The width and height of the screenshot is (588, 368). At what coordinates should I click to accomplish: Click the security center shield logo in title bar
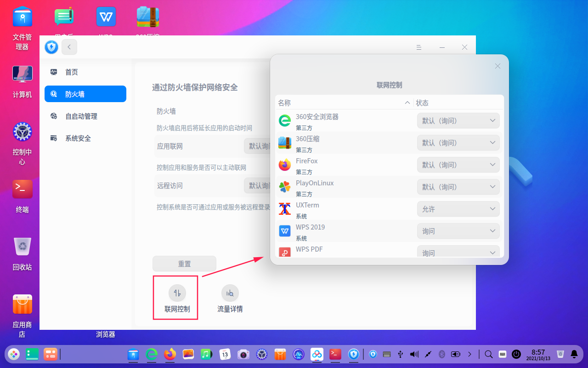point(51,47)
